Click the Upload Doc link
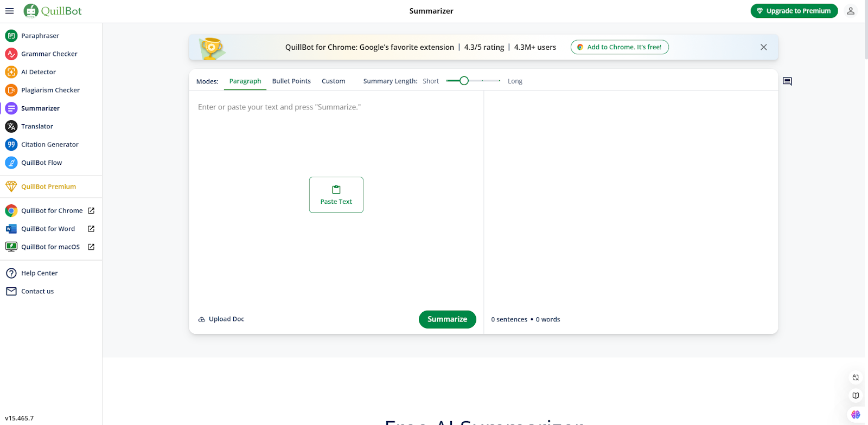868x425 pixels. coord(221,319)
